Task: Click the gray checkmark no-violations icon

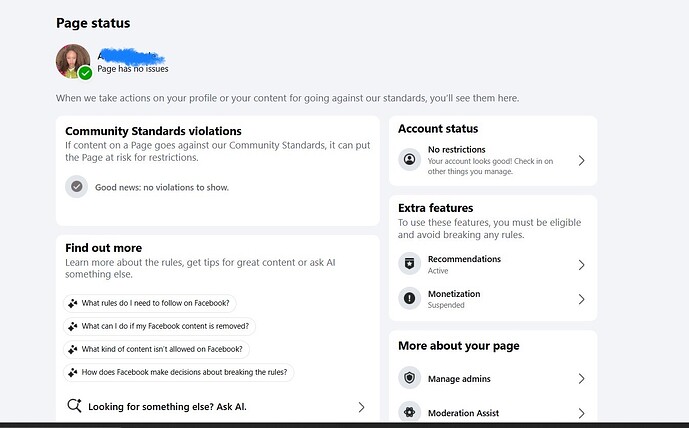Action: pyautogui.click(x=76, y=187)
